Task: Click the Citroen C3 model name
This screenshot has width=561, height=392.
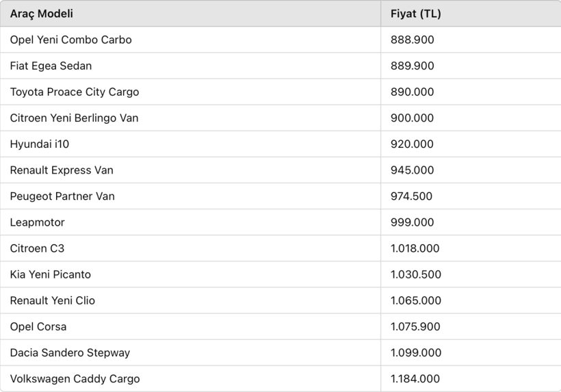Action: coord(37,248)
